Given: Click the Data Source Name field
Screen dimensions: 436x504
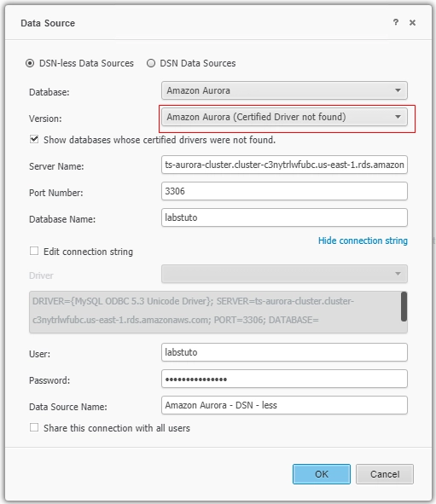Looking at the screenshot, I should click(x=284, y=405).
